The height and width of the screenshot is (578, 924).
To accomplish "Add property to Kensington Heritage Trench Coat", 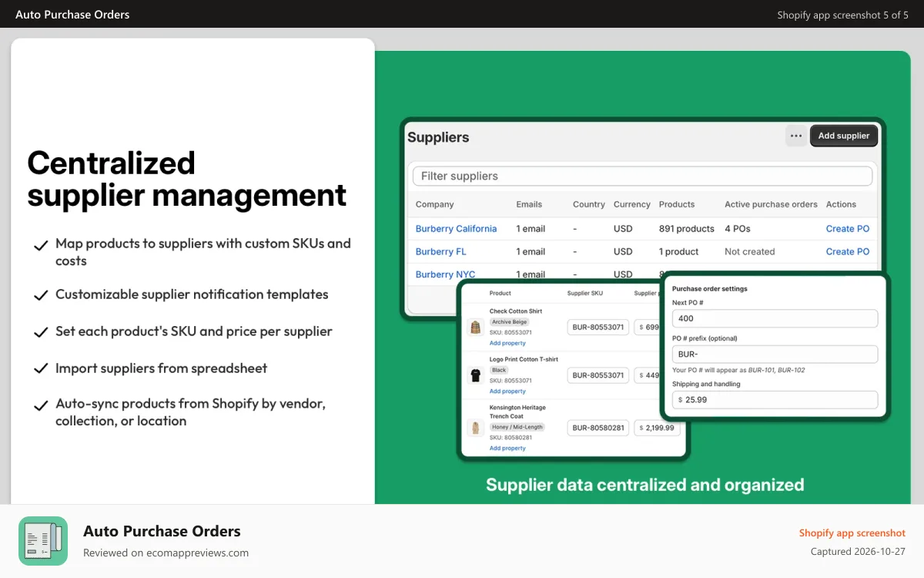I will coord(507,448).
